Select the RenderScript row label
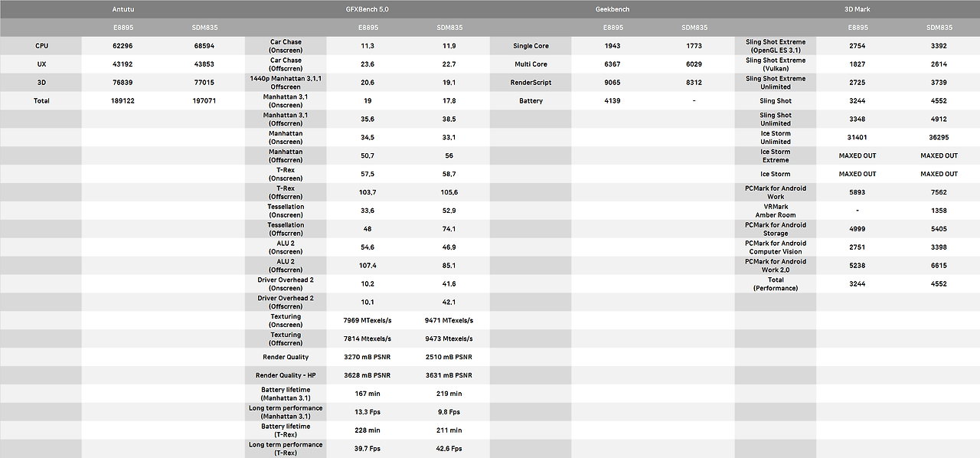Viewport: 980px width, 458px height. [x=531, y=83]
